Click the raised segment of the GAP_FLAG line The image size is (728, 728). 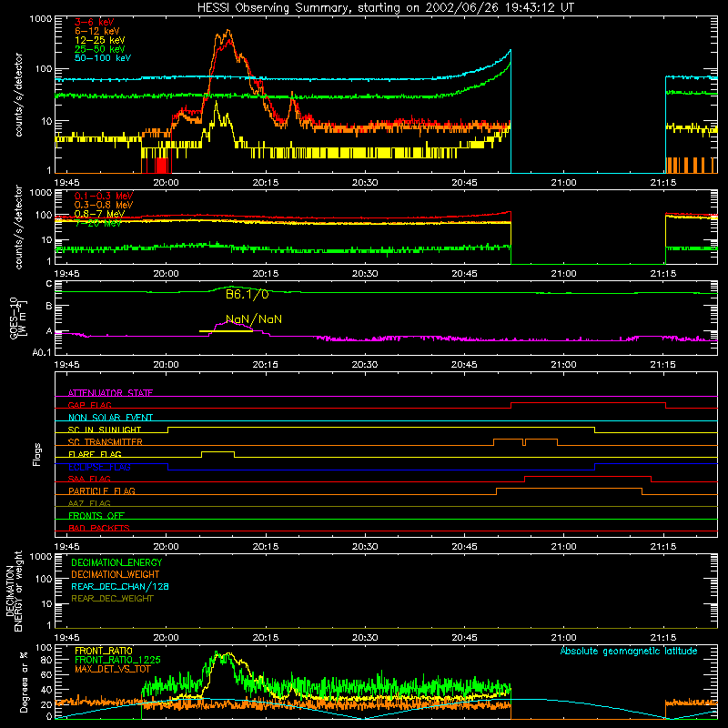point(588,403)
